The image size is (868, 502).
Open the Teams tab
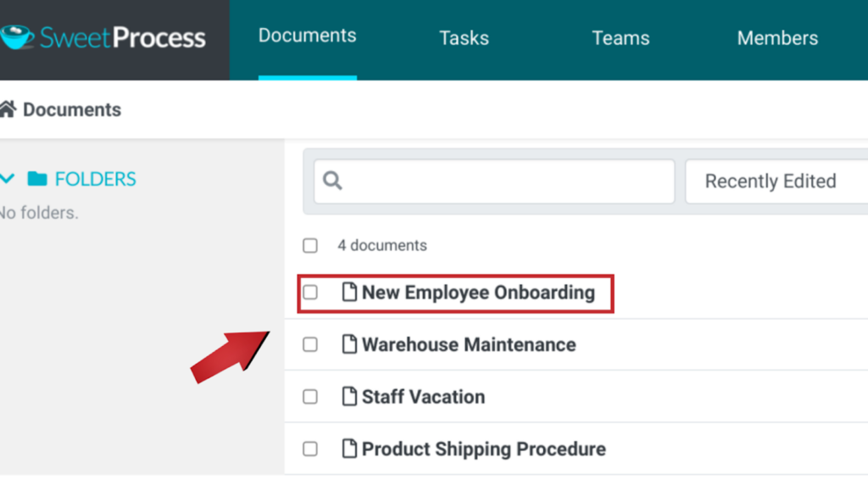[x=620, y=38]
